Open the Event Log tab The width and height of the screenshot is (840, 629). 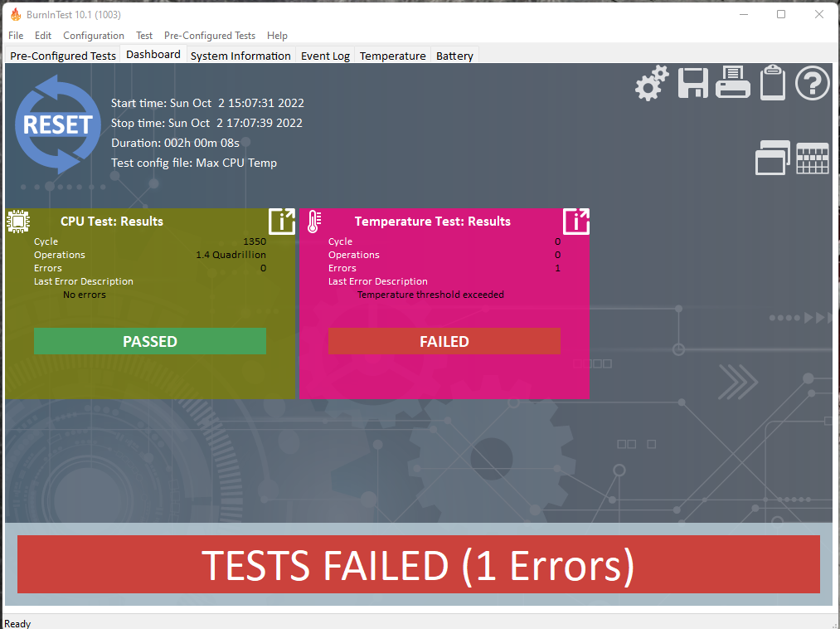(325, 56)
